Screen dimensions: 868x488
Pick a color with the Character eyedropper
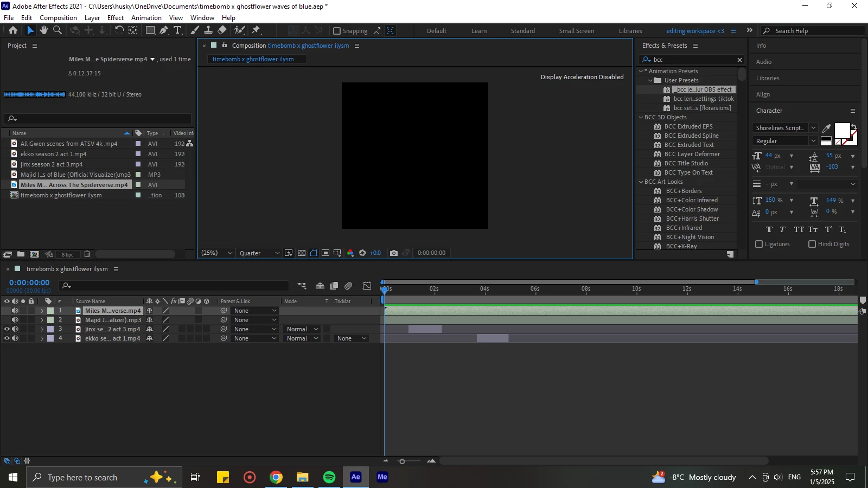click(x=826, y=129)
